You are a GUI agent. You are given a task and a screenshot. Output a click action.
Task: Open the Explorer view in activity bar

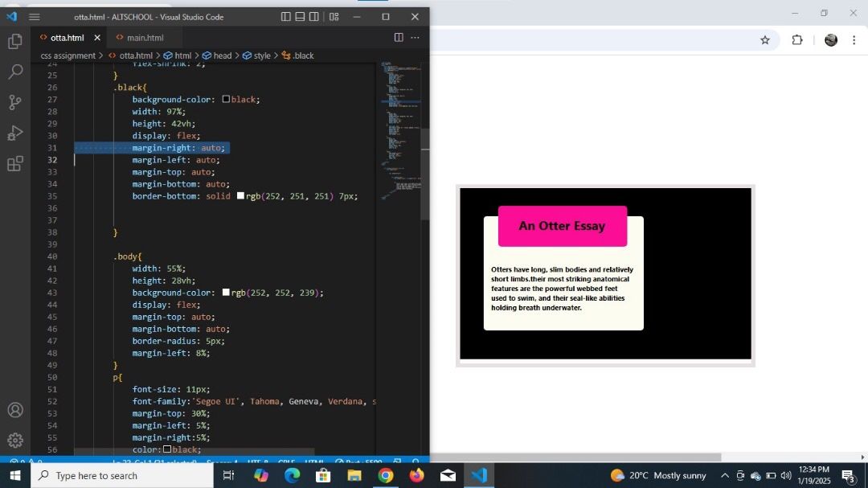click(14, 41)
